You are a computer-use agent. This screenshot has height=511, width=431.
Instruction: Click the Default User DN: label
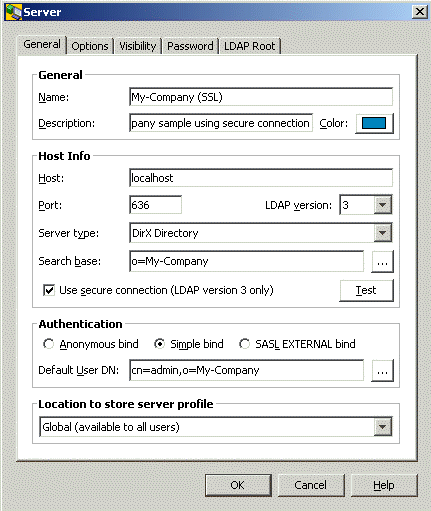tap(79, 370)
